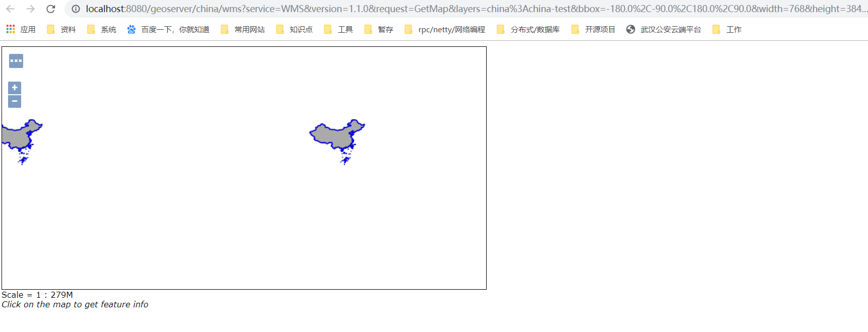Open the 资料 bookmark folder

coord(61,29)
